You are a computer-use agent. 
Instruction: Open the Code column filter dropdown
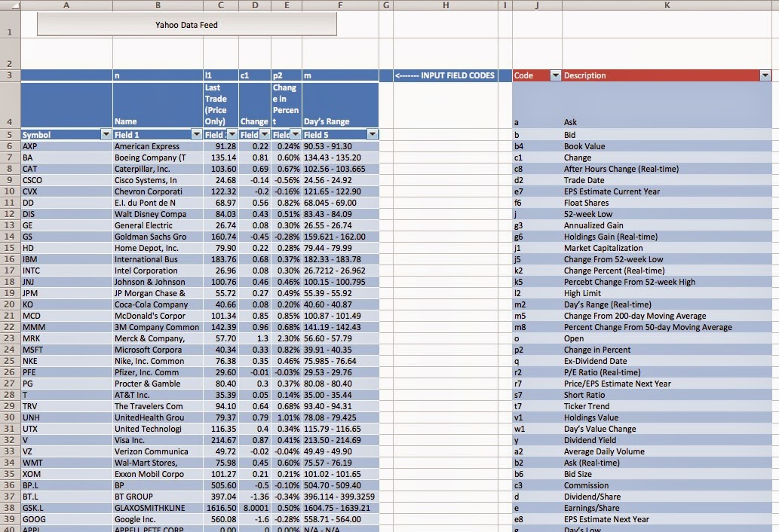[x=556, y=75]
